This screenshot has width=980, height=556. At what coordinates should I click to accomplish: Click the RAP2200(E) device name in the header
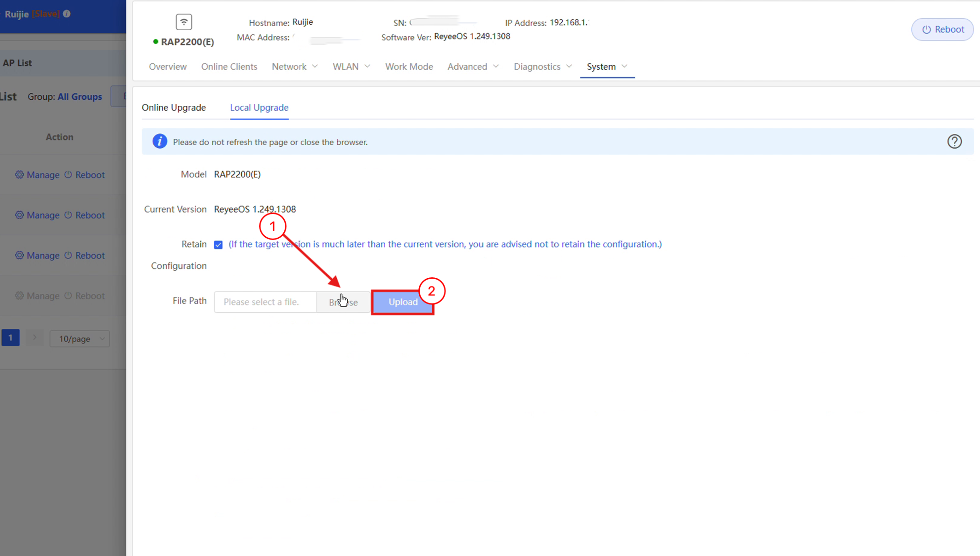pyautogui.click(x=187, y=42)
